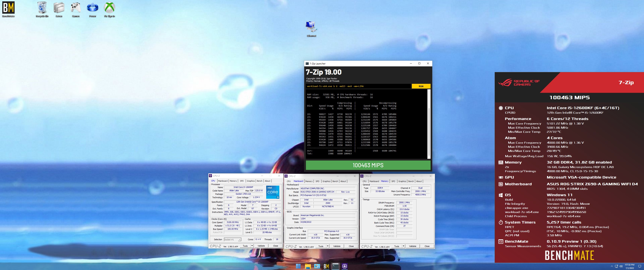Open File Explorer from the taskbar
This screenshot has height=270, width=644.
(x=308, y=266)
